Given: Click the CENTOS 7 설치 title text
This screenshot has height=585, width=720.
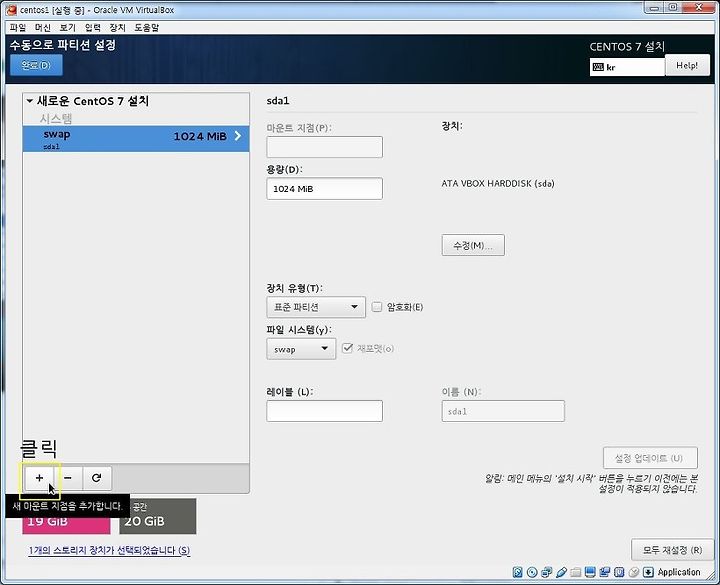Looking at the screenshot, I should 627,47.
